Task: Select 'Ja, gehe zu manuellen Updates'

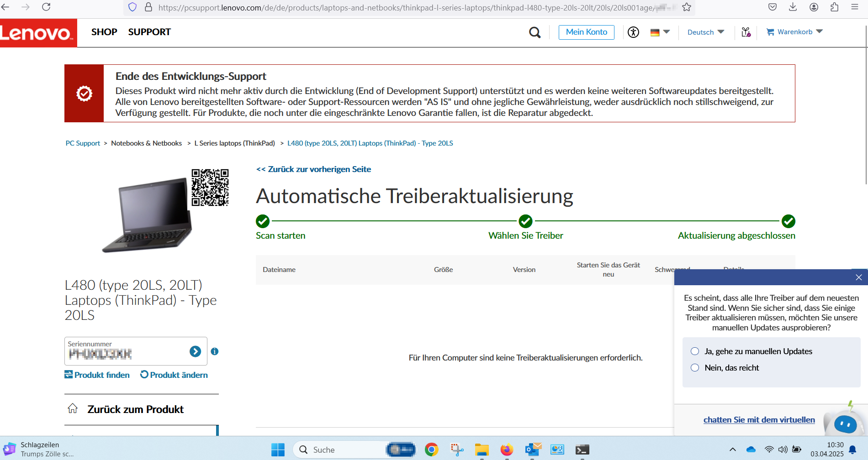Action: [695, 351]
